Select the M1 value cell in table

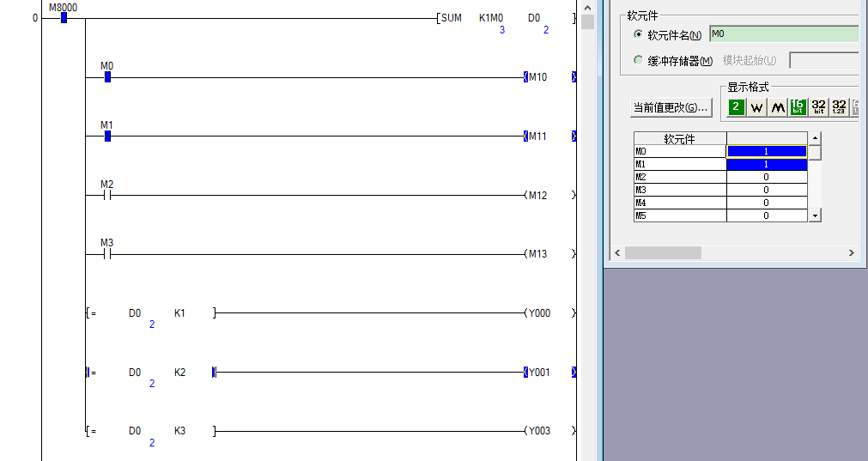(766, 164)
